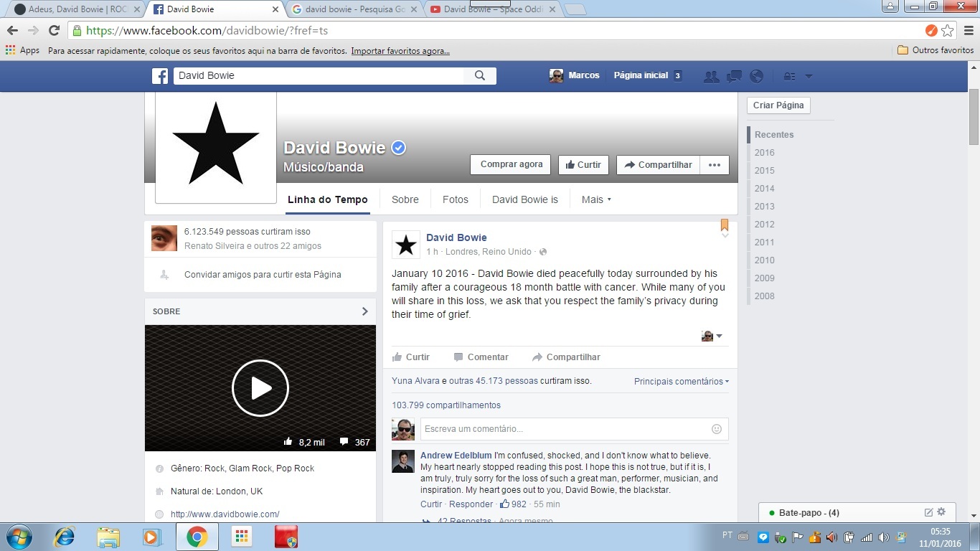Screen dimensions: 980x551
Task: Open Apps shortcut in bookmarks bar
Action: tap(22, 50)
